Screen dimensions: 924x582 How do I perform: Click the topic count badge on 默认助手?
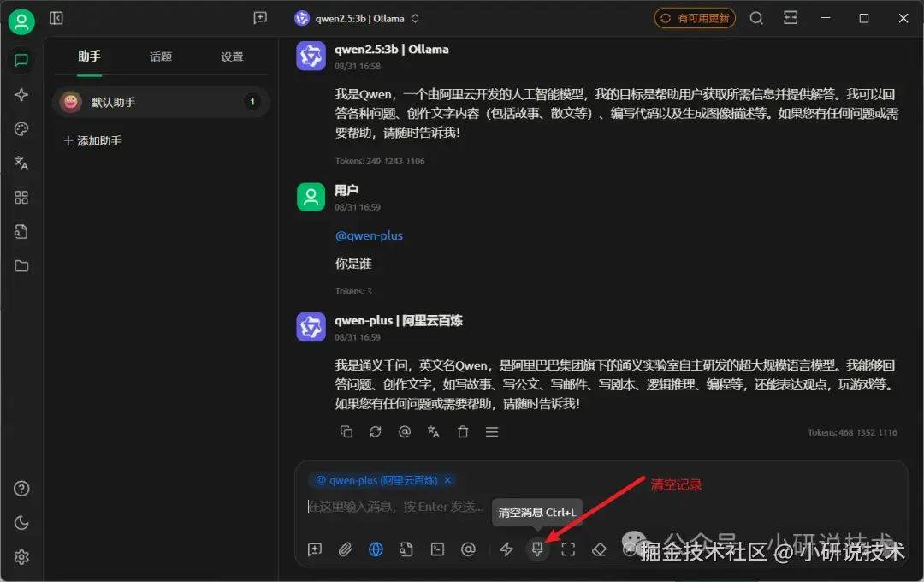click(252, 102)
